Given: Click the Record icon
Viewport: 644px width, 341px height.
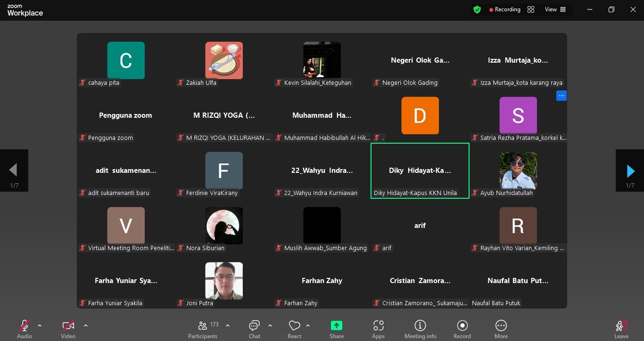Looking at the screenshot, I should click(462, 328).
